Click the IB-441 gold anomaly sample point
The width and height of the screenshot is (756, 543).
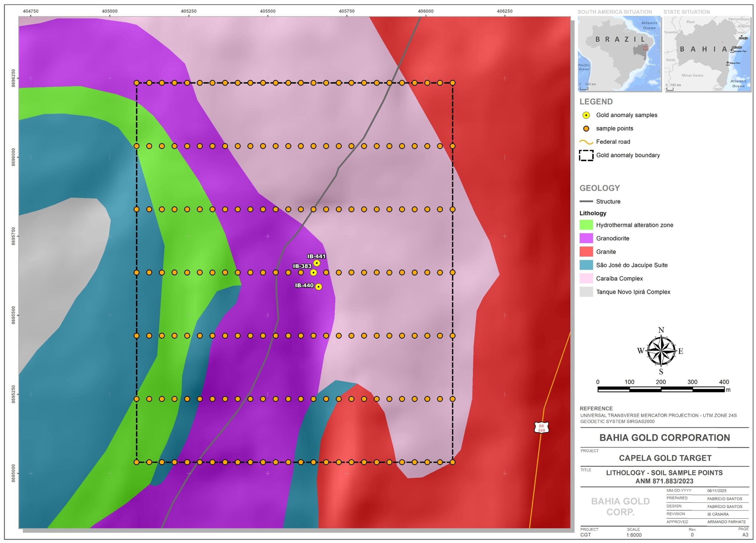pos(317,263)
